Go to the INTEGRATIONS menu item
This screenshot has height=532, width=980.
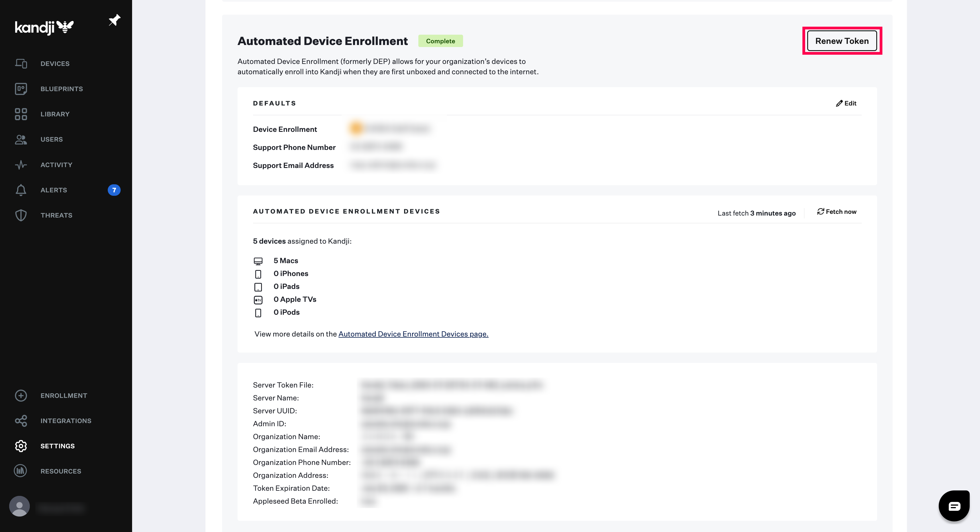pos(66,421)
